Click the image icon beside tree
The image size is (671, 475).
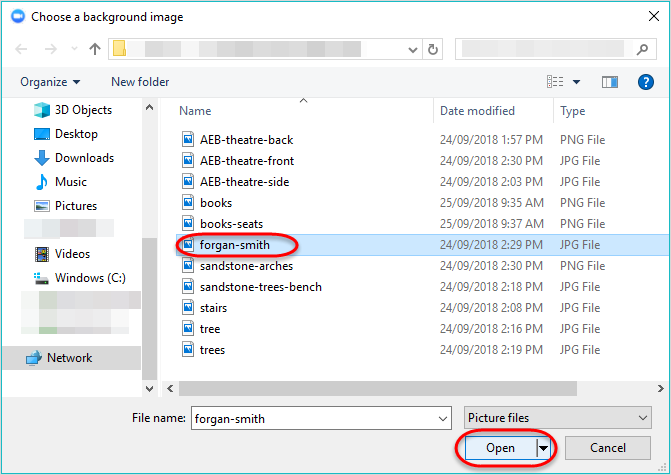[188, 328]
